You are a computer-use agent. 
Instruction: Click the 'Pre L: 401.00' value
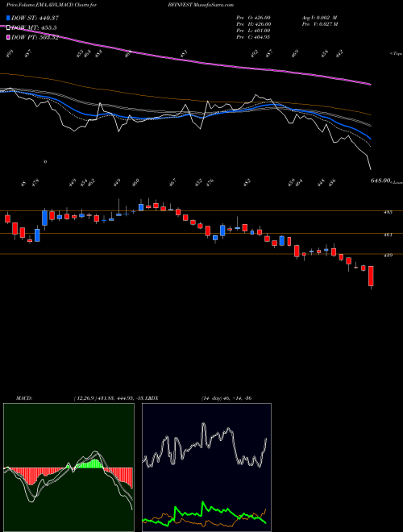point(253,31)
